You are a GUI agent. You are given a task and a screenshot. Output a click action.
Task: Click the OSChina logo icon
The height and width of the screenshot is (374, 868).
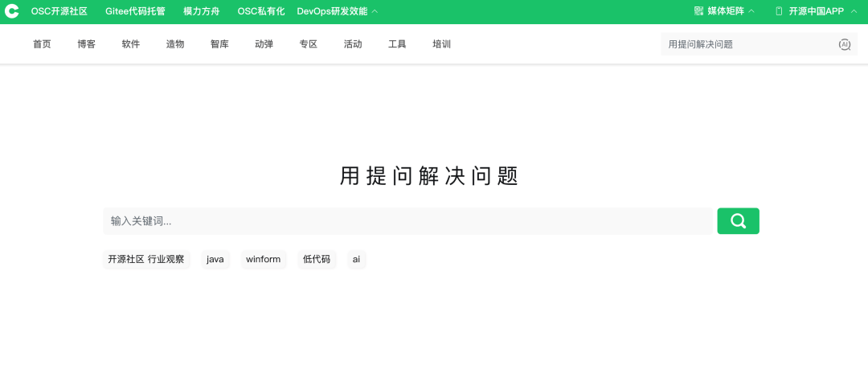(x=12, y=11)
